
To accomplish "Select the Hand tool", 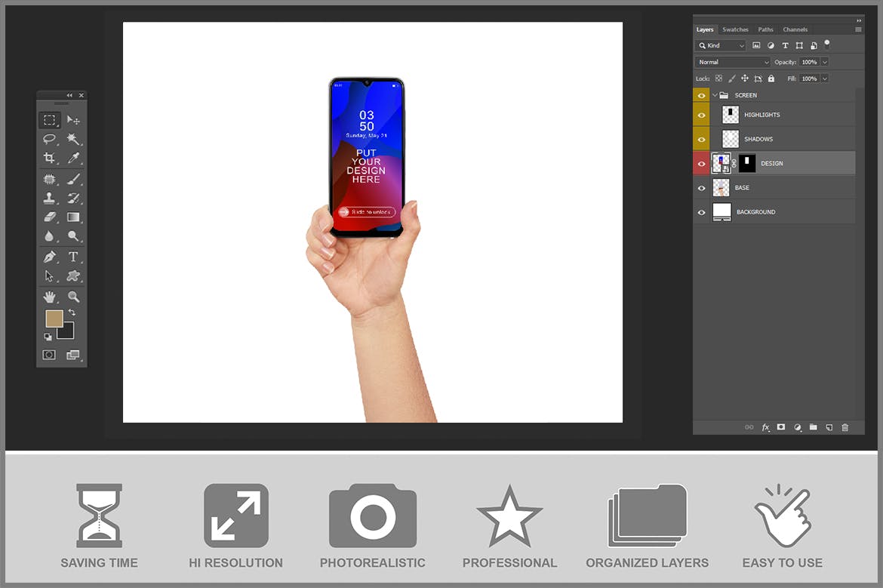I will pos(50,296).
